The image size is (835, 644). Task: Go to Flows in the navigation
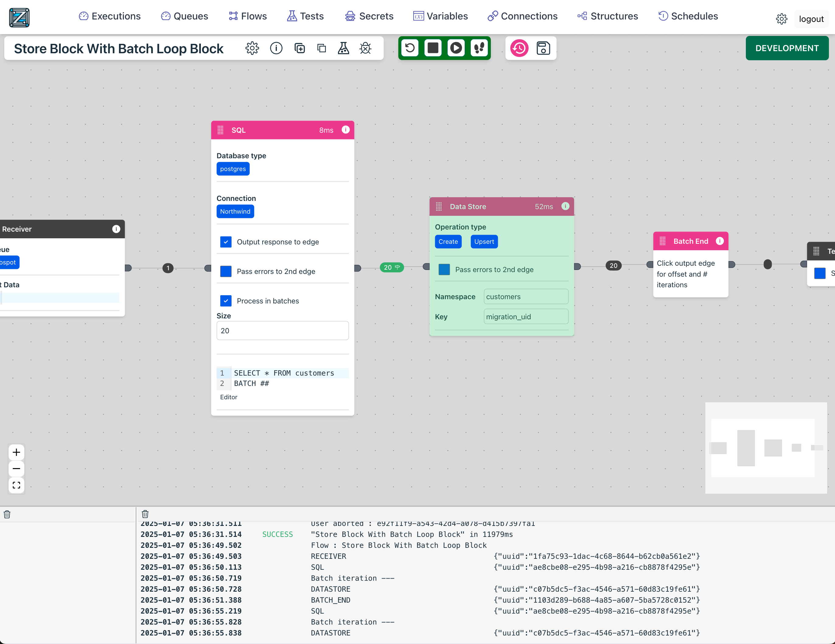point(248,16)
